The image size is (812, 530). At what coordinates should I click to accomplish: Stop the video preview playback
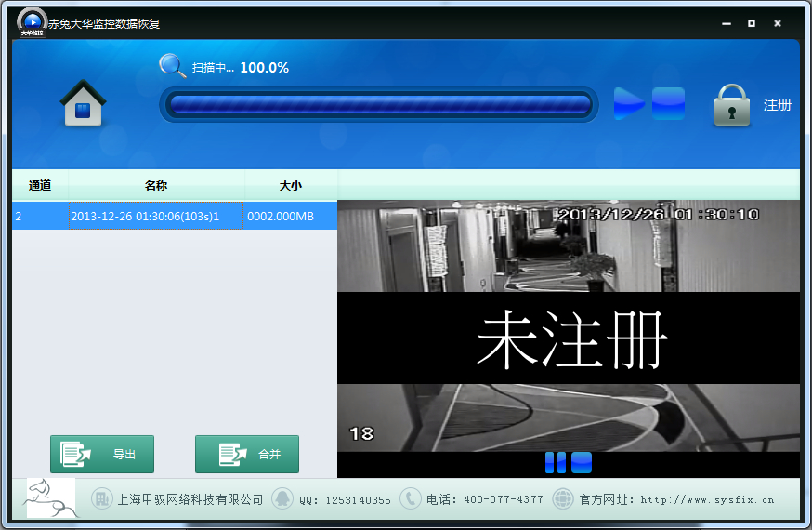pos(582,462)
